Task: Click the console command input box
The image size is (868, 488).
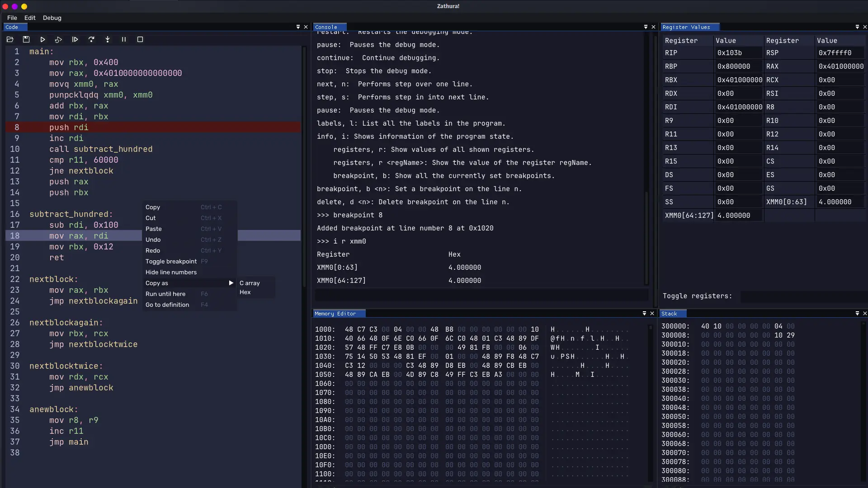Action: [x=481, y=296]
